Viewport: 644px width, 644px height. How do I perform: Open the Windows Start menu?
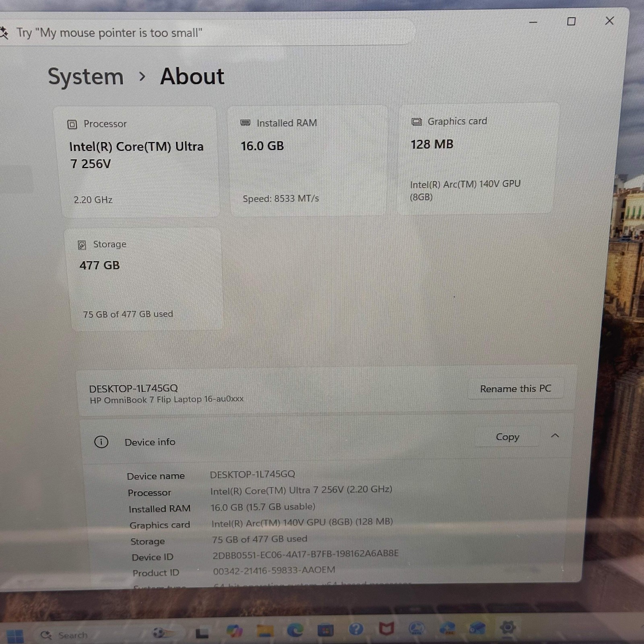[15, 636]
